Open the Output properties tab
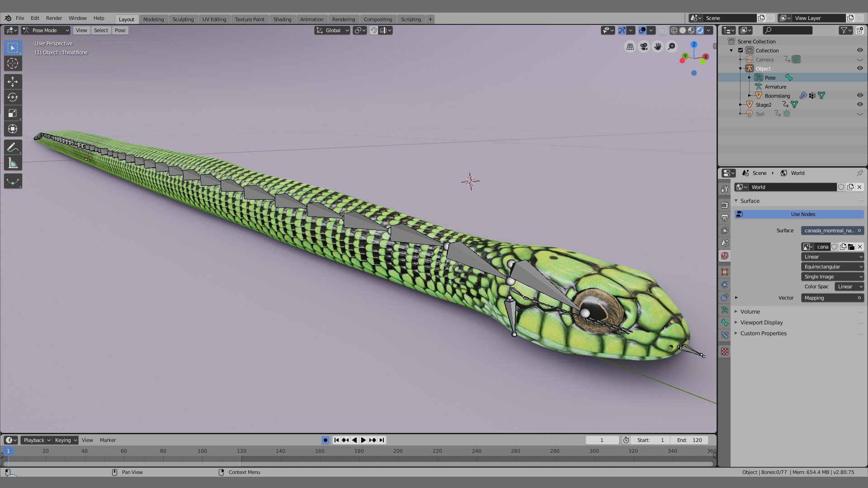This screenshot has width=868, height=488. coord(725,217)
